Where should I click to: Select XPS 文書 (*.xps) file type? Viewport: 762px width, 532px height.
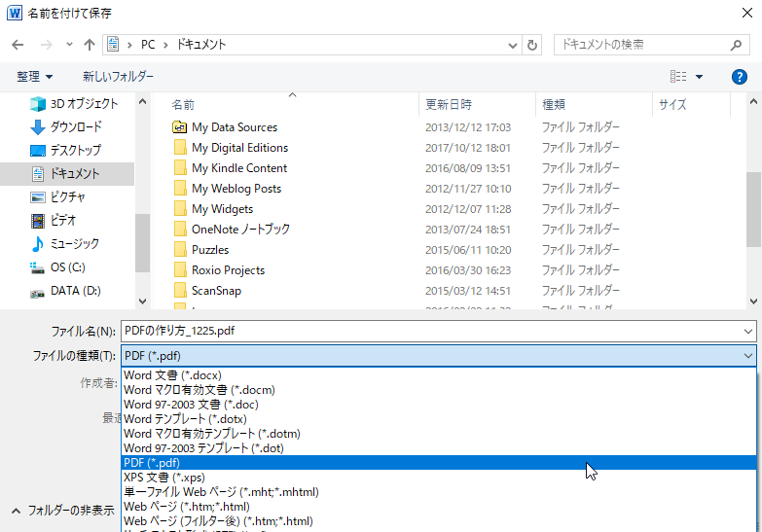pos(163,478)
